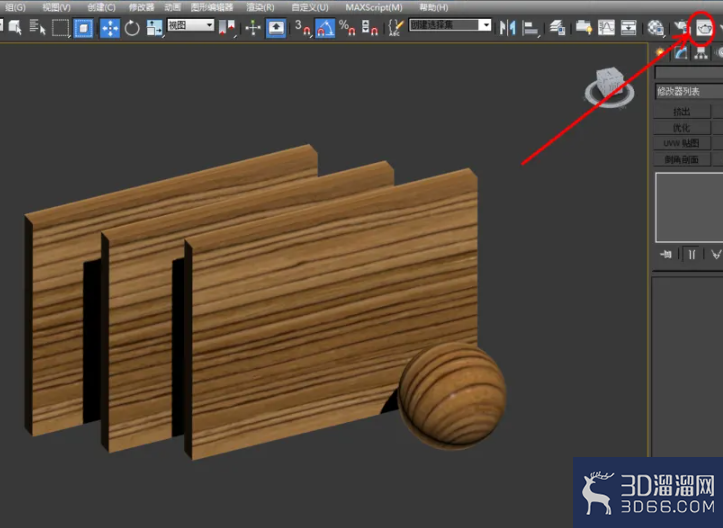Switch to the Modify command panel tab
723x528 pixels.
[681, 53]
